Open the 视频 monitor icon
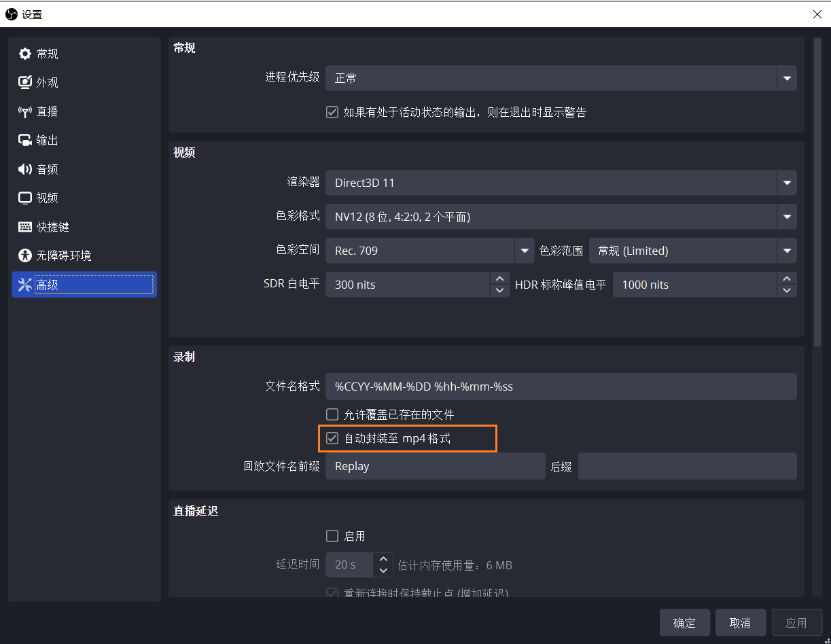 pos(25,198)
